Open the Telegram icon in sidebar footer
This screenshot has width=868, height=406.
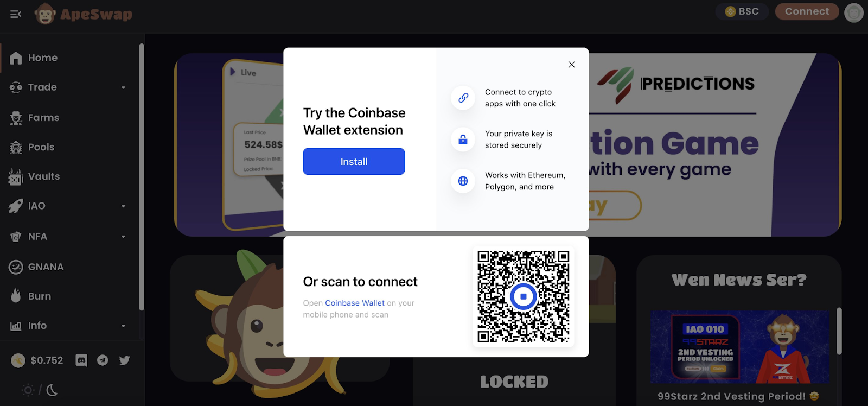103,360
